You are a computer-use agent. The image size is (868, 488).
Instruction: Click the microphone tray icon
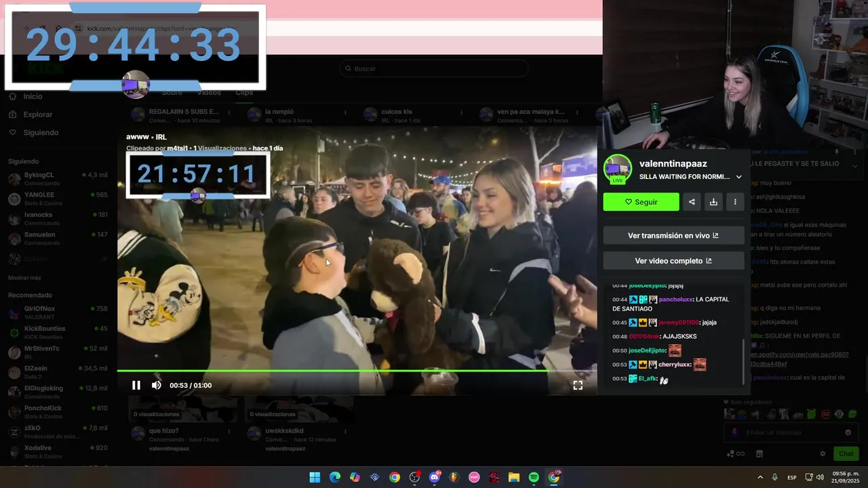click(x=774, y=477)
